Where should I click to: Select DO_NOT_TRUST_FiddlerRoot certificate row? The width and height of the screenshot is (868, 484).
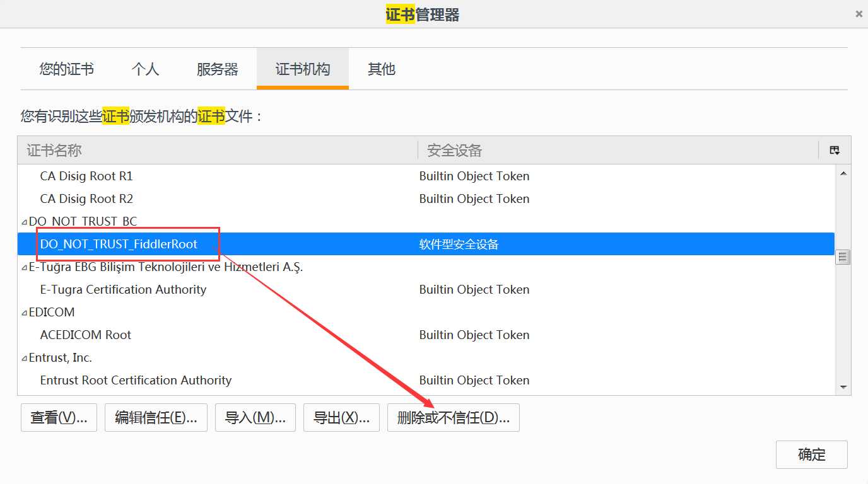pyautogui.click(x=426, y=244)
